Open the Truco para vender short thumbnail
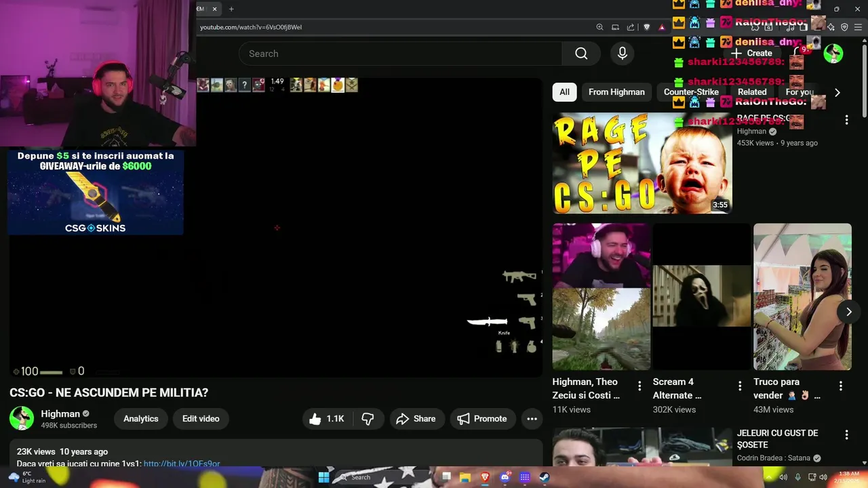This screenshot has height=488, width=868. 802,297
